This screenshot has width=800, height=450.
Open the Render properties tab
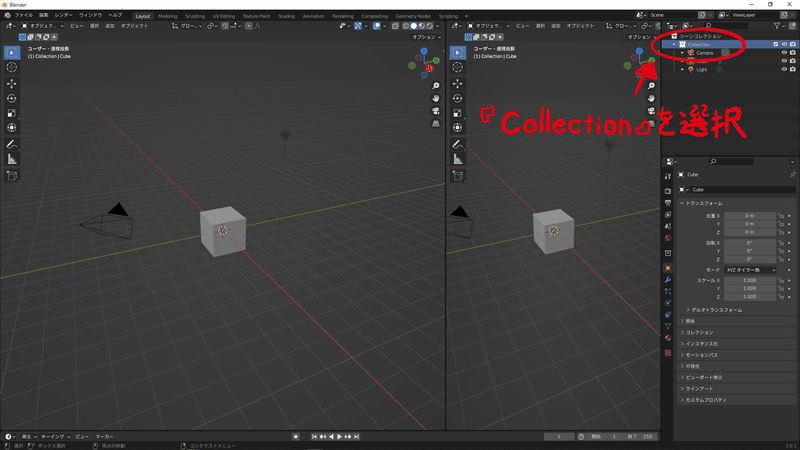point(668,191)
